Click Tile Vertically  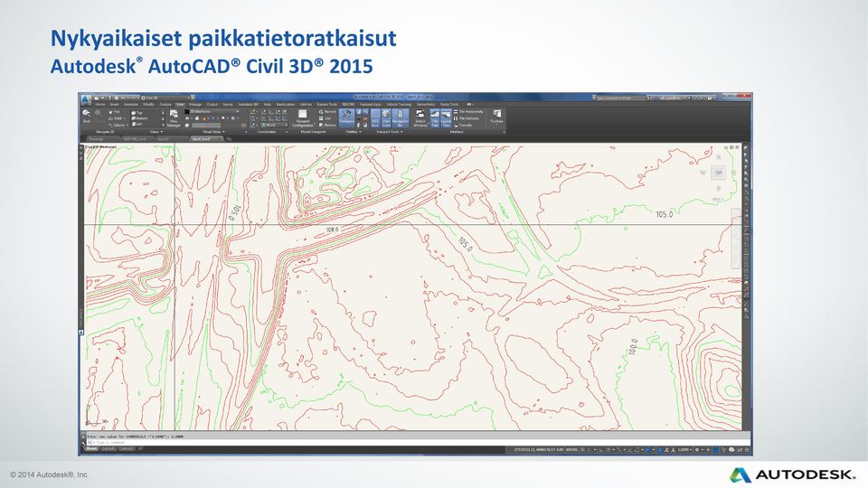467,118
